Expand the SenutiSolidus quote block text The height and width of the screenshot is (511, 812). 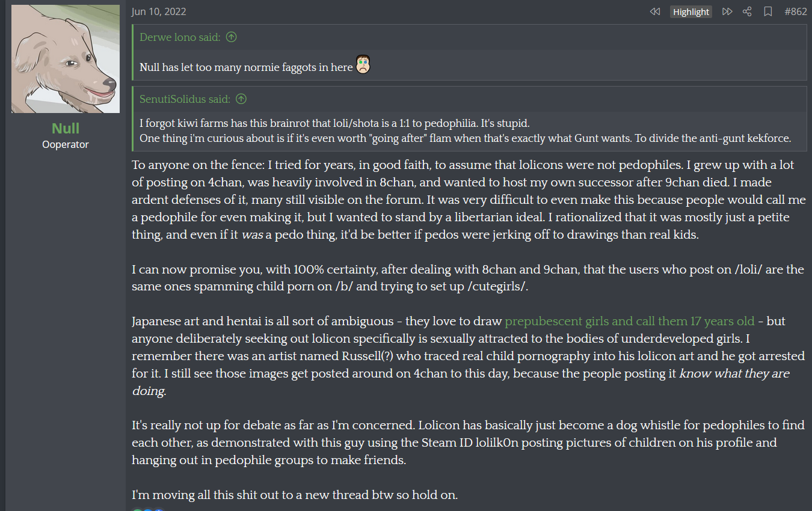(x=464, y=131)
